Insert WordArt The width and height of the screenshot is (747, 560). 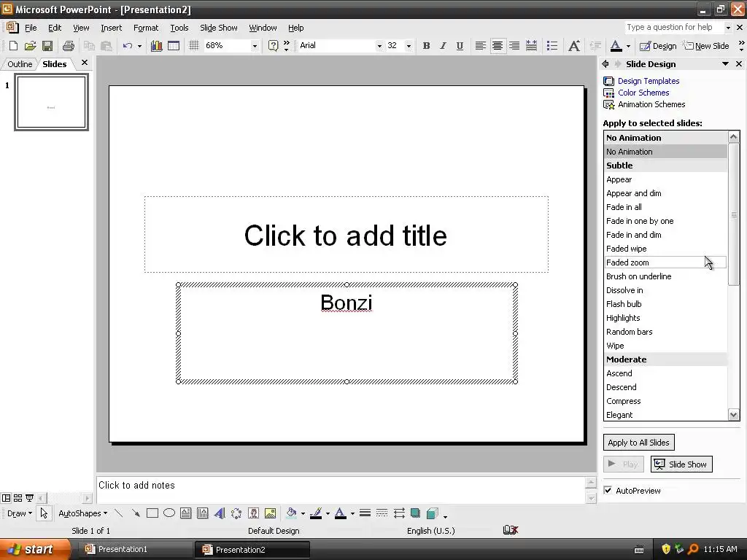[x=219, y=513]
